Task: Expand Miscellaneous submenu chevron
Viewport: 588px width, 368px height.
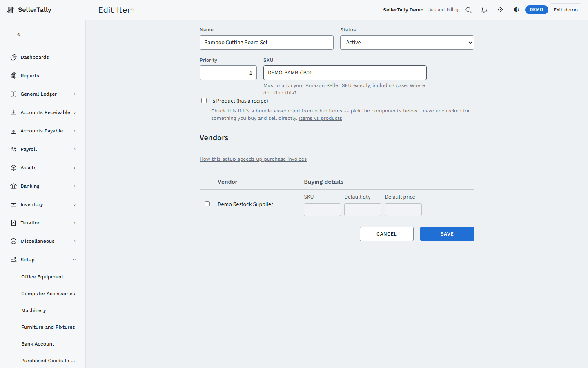Action: (75, 242)
